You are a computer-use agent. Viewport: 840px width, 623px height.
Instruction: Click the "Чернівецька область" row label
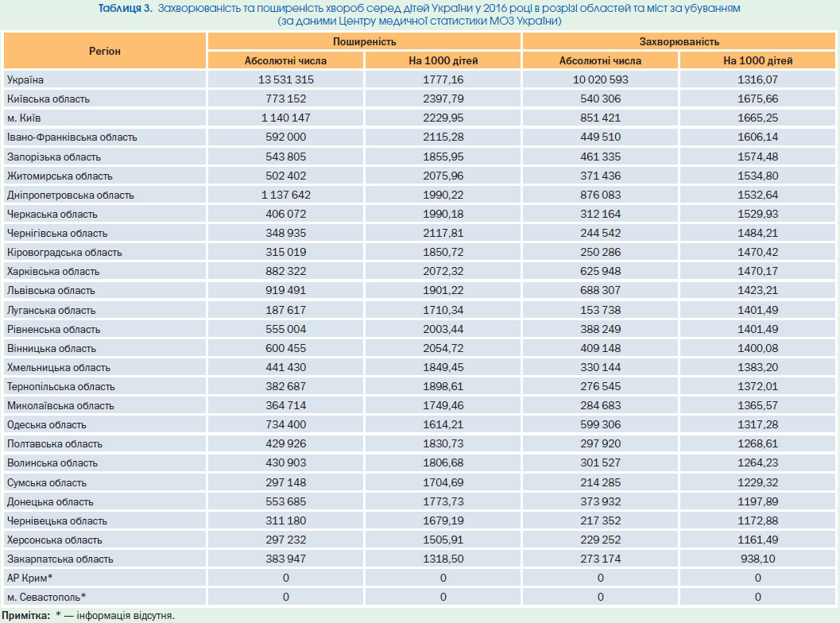[56, 521]
